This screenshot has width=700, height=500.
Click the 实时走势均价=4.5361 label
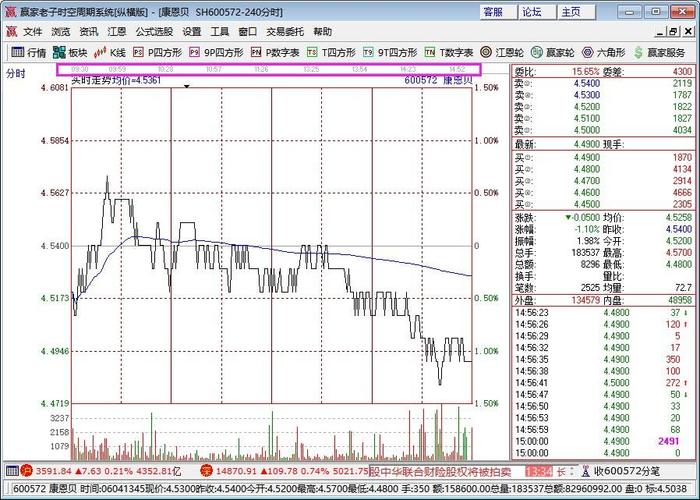[x=116, y=80]
